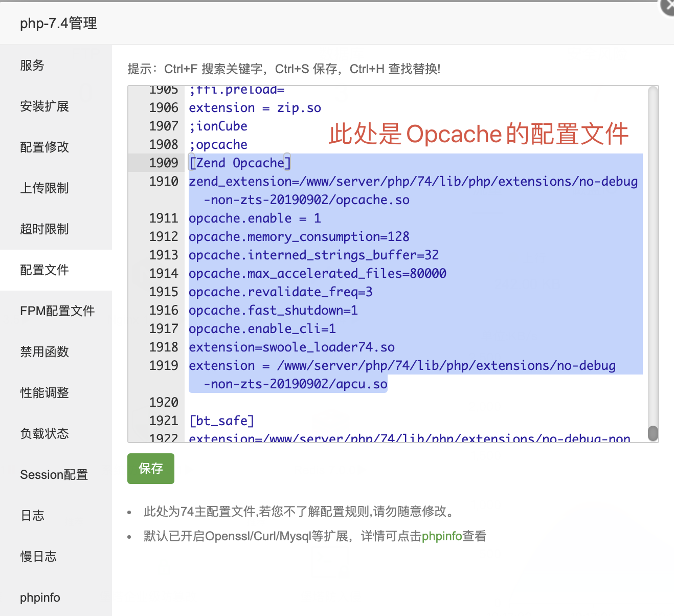This screenshot has height=616, width=674.
Task: Open Session配置 tab
Action: click(x=54, y=475)
